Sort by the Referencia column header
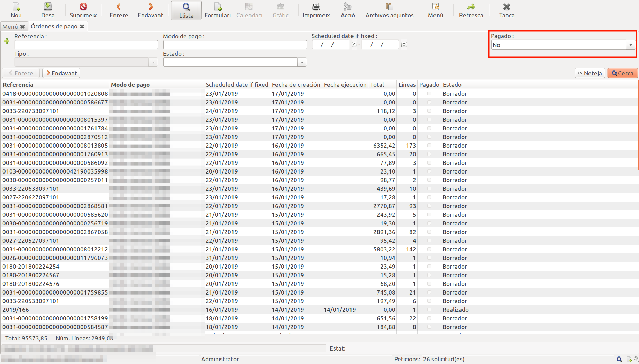This screenshot has height=364, width=639. coord(55,85)
